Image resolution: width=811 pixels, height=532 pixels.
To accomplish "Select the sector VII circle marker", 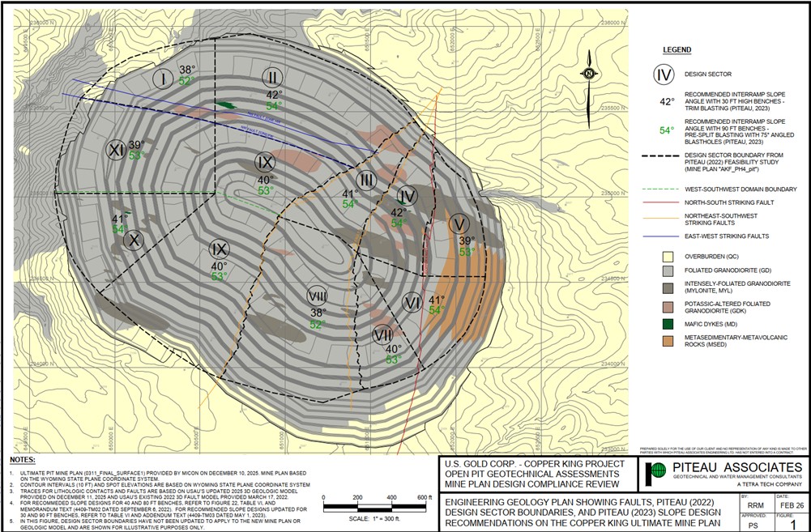I will click(382, 335).
